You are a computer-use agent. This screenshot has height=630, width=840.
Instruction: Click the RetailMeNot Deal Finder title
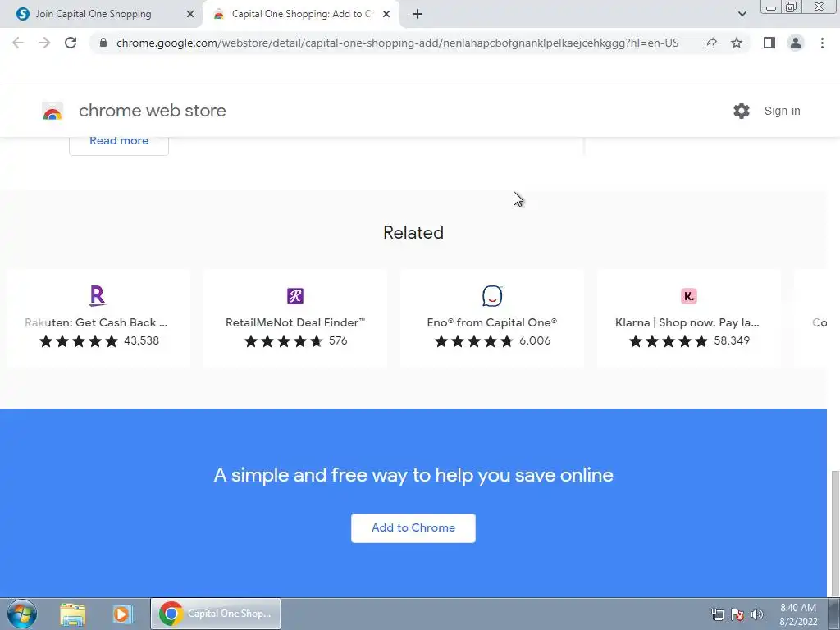click(x=295, y=322)
